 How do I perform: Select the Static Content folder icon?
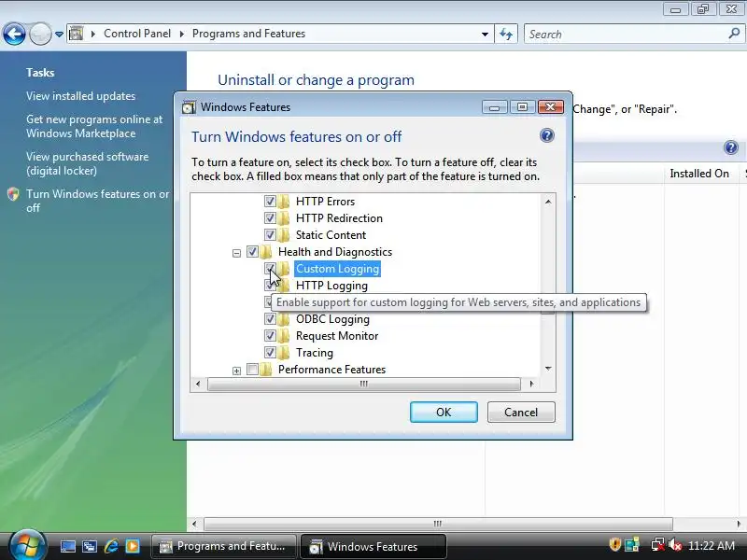(x=284, y=235)
